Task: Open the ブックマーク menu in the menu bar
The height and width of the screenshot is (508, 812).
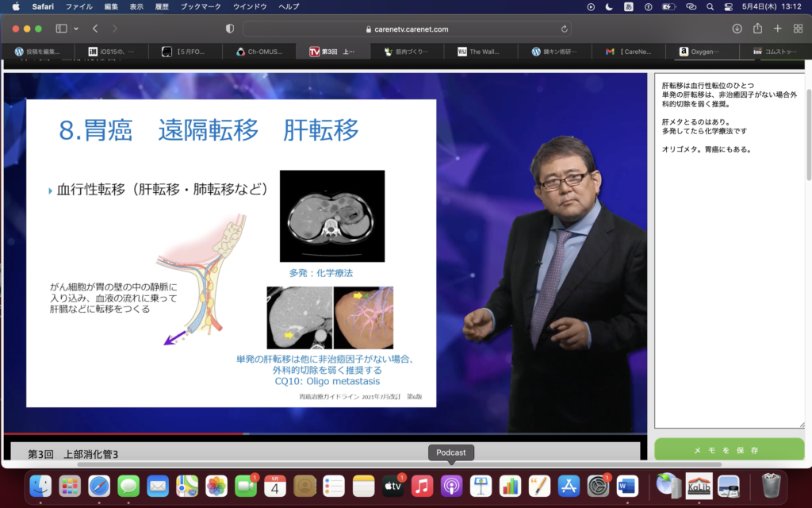Action: [x=200, y=6]
